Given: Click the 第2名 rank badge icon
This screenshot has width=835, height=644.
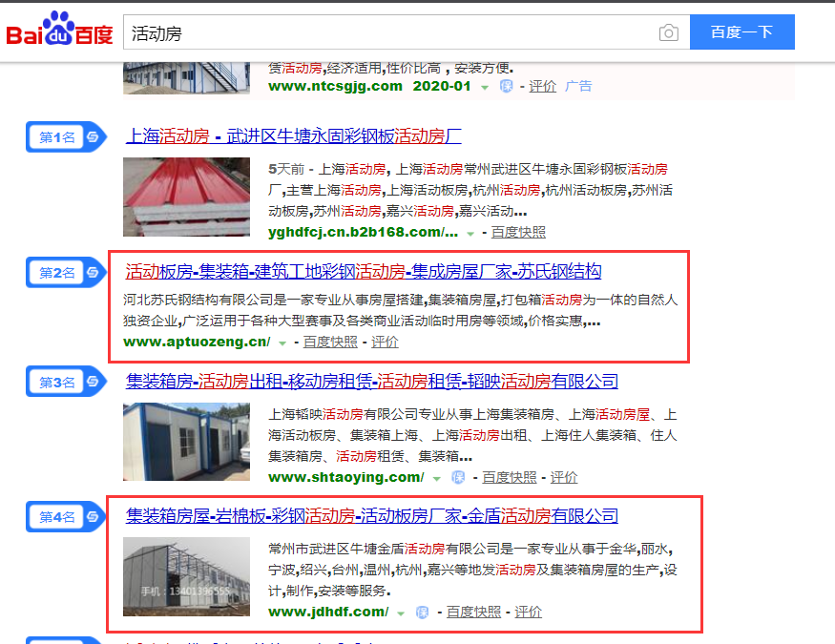Looking at the screenshot, I should [x=66, y=273].
